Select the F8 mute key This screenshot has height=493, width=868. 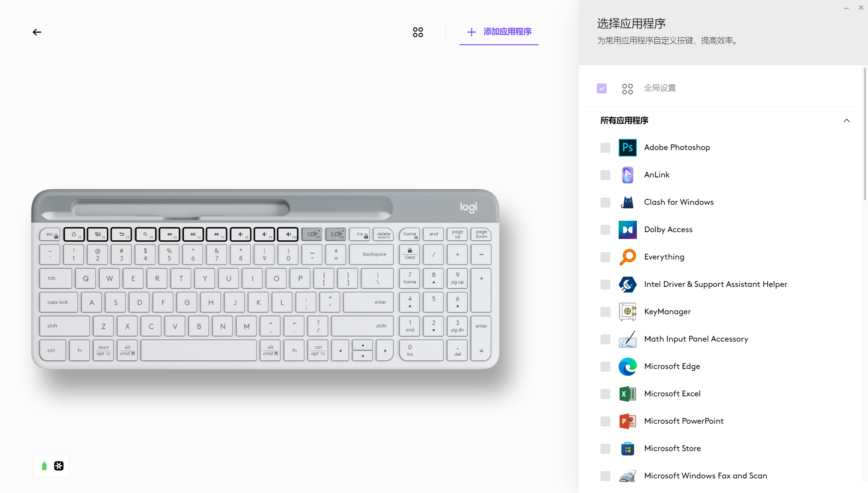[241, 234]
